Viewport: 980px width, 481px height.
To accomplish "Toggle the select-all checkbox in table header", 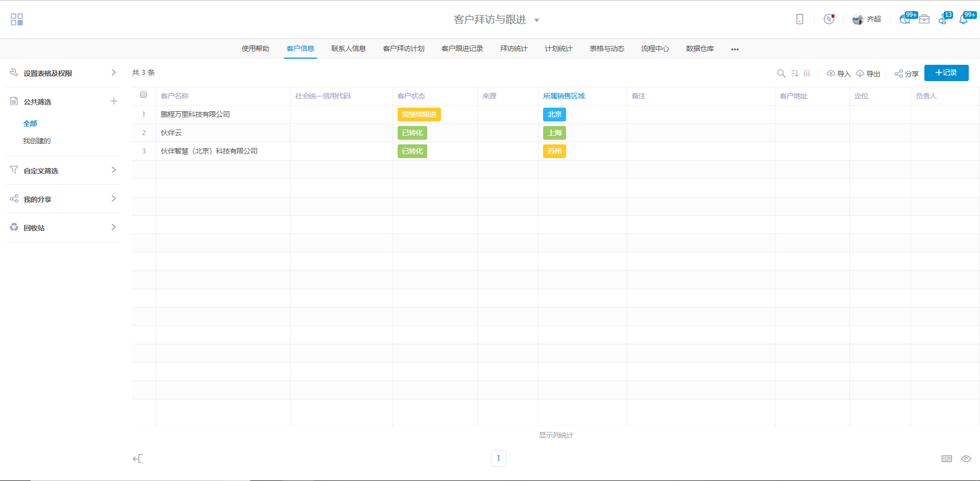I will point(143,95).
